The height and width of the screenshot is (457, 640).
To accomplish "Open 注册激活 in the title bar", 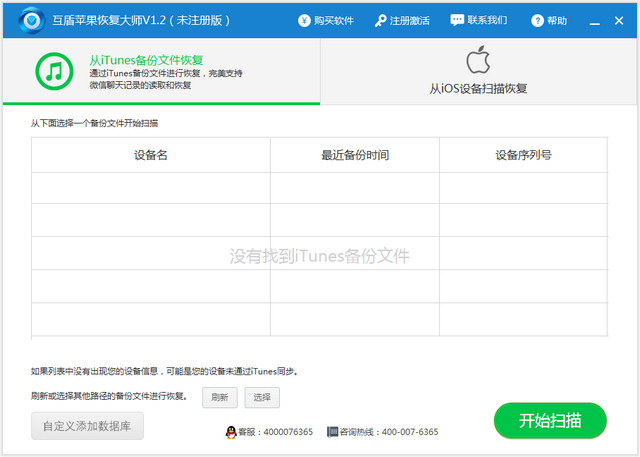I will [409, 20].
